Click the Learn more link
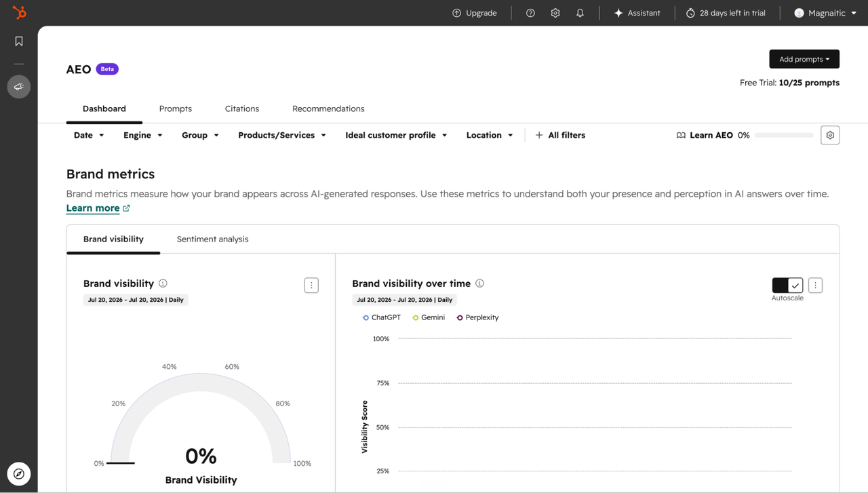This screenshot has width=868, height=493. click(x=93, y=208)
